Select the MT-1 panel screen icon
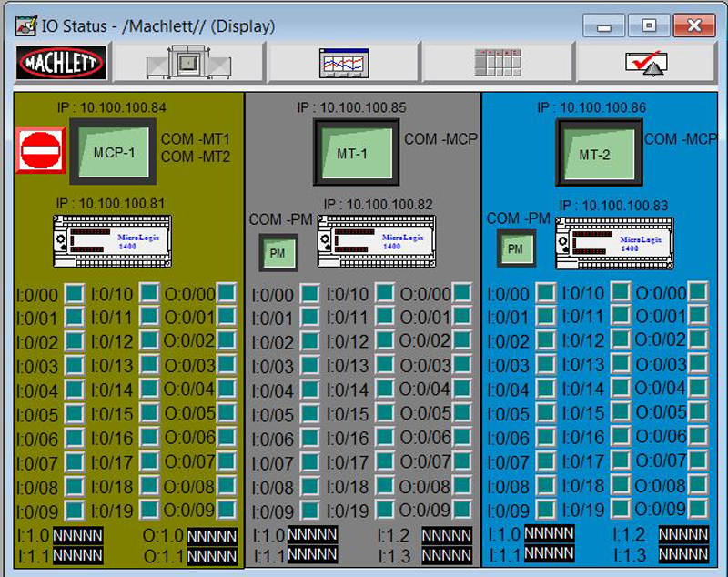728x577 pixels. 356,152
